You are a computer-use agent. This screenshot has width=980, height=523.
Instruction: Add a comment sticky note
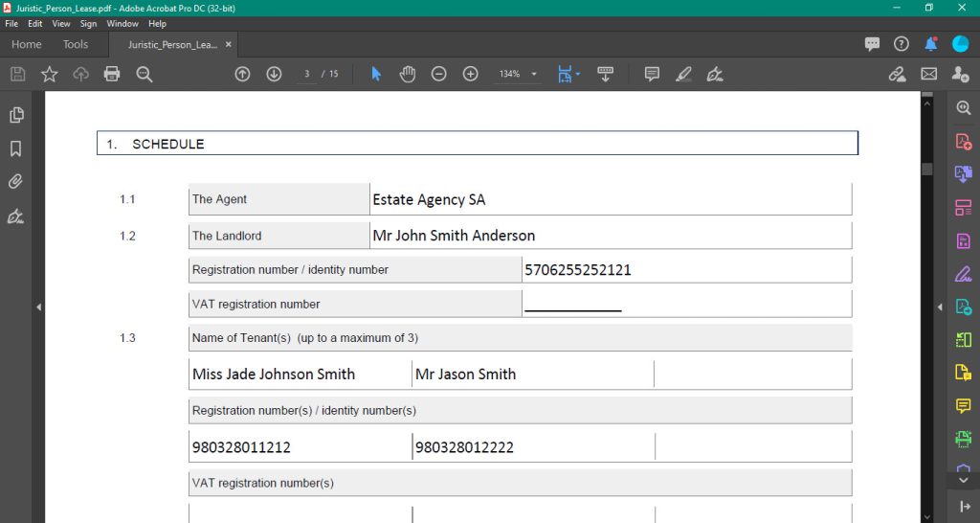tap(652, 74)
